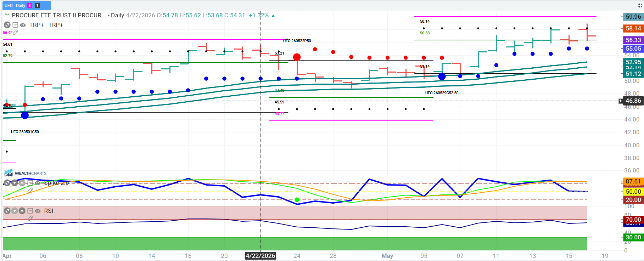This screenshot has height=261, width=644.
Task: Click the teal 51.12 price axis label
Action: point(633,74)
